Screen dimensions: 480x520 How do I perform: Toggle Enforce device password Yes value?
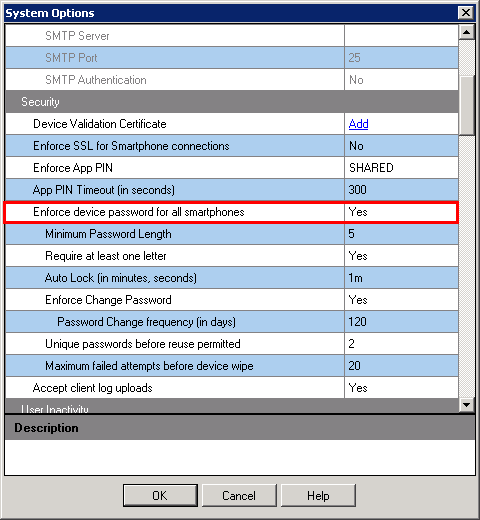click(401, 212)
